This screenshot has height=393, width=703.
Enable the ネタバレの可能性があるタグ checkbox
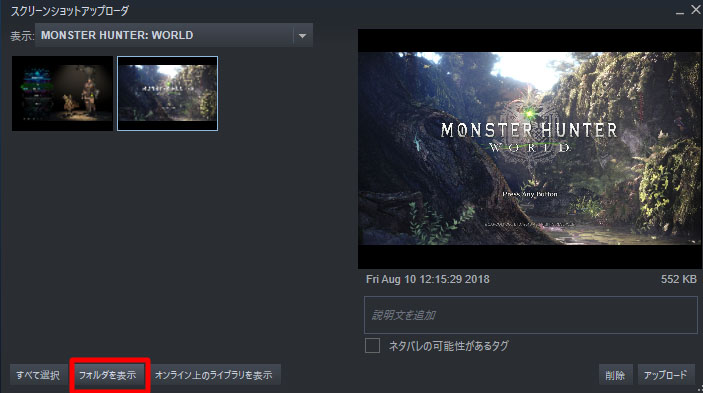(372, 345)
